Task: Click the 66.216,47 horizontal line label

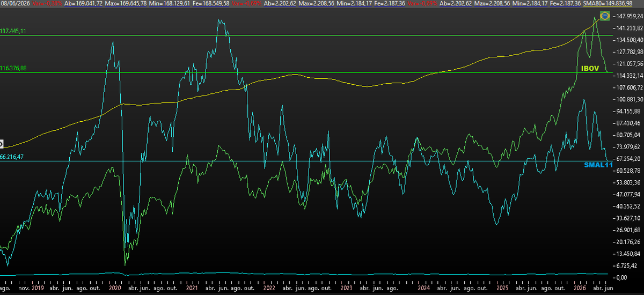Action: coord(12,157)
